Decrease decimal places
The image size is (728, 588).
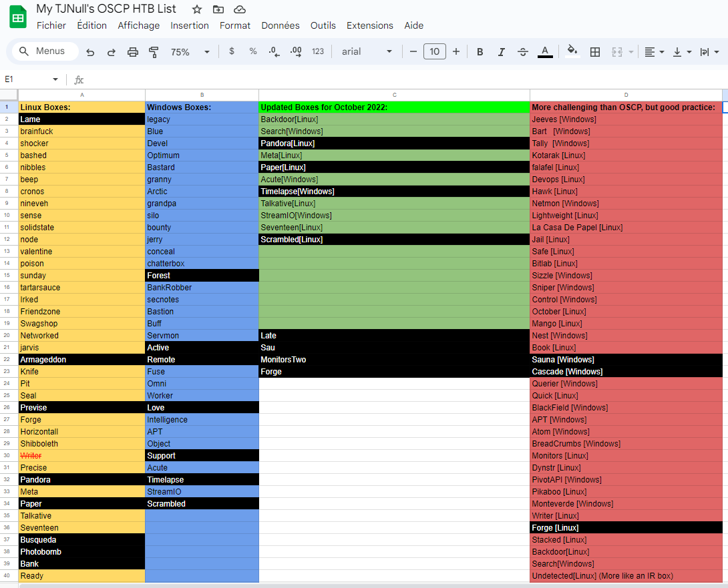(274, 51)
